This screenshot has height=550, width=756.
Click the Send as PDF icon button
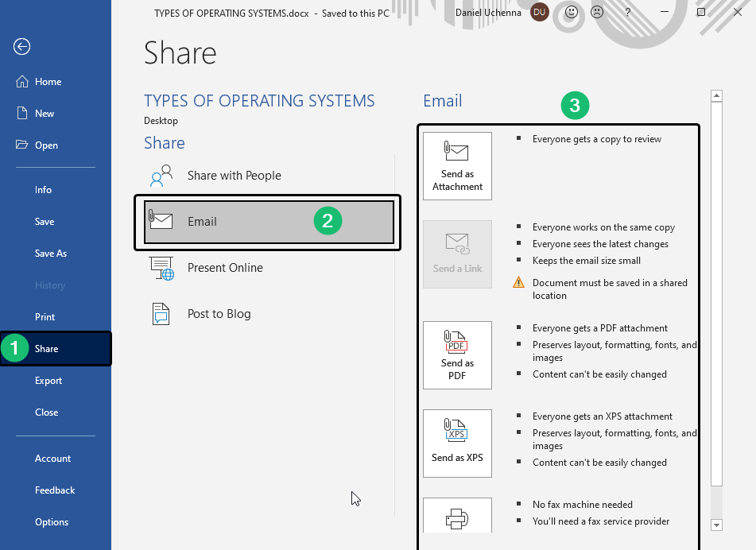pyautogui.click(x=457, y=354)
